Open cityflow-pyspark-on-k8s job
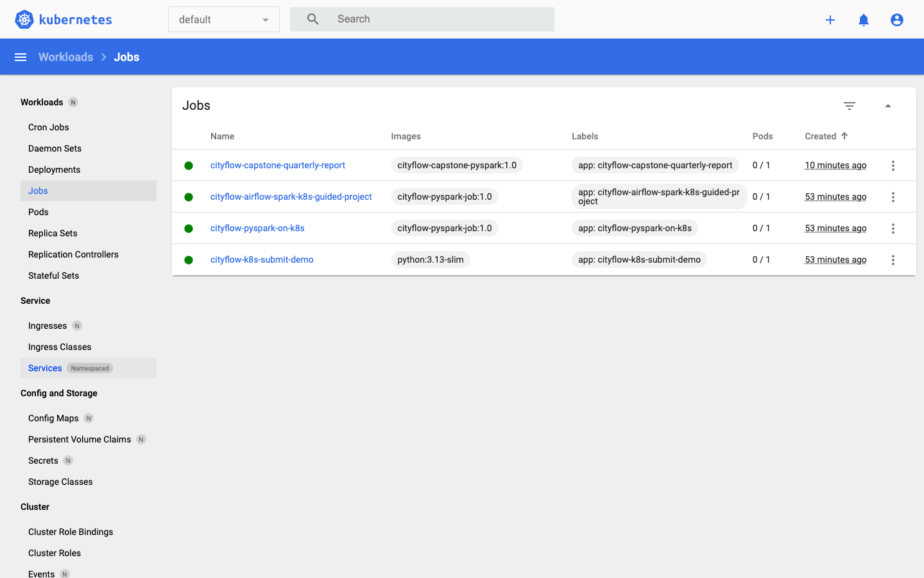 click(x=257, y=228)
